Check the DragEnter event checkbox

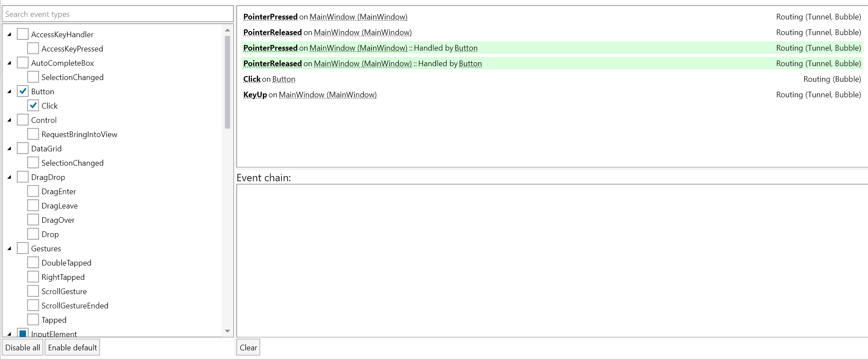pos(33,191)
